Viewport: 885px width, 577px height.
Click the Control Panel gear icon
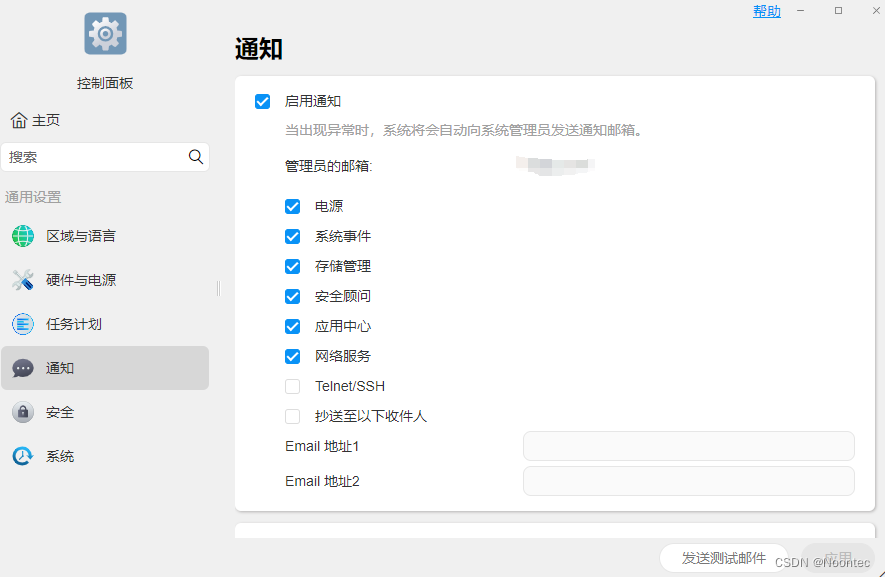tap(105, 34)
